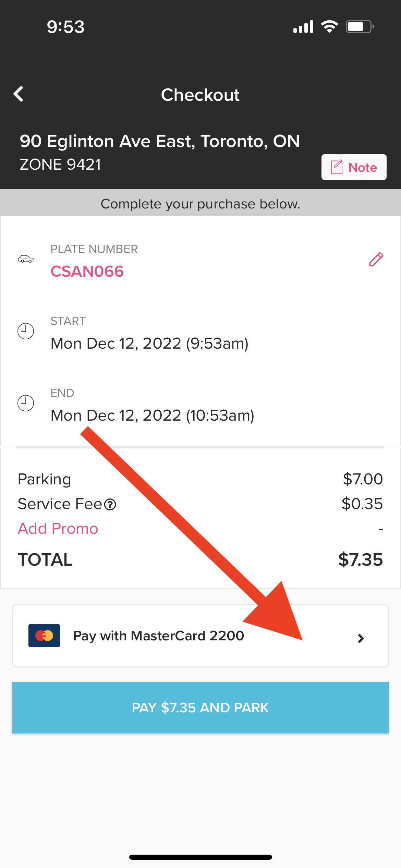The image size is (401, 868).
Task: Tap the Service Fee question mark icon
Action: [x=110, y=505]
